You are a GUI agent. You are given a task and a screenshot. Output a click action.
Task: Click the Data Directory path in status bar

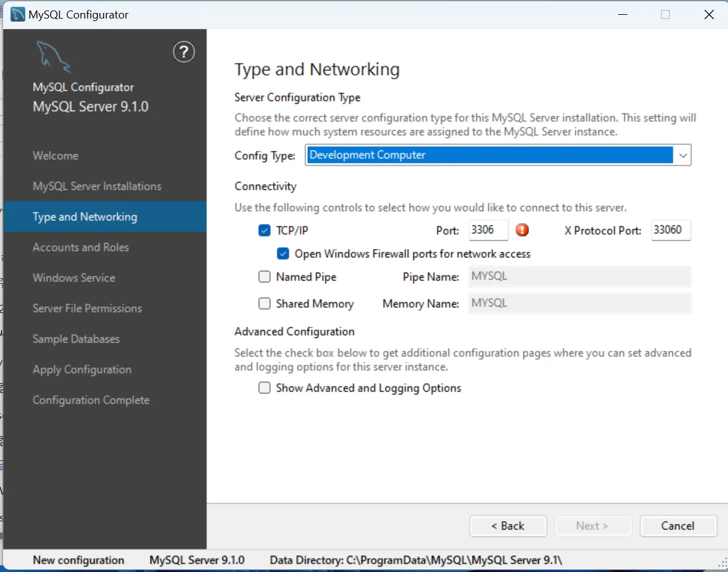pos(416,560)
